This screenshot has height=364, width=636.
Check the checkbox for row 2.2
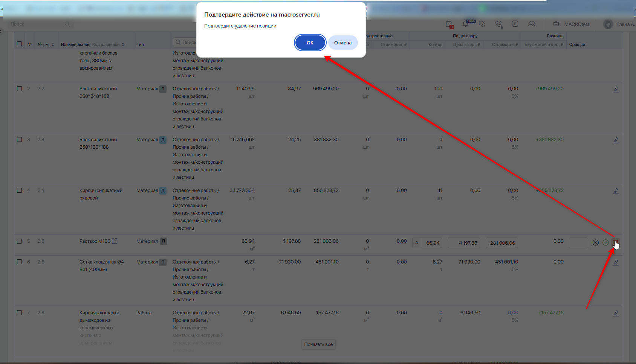tap(20, 89)
